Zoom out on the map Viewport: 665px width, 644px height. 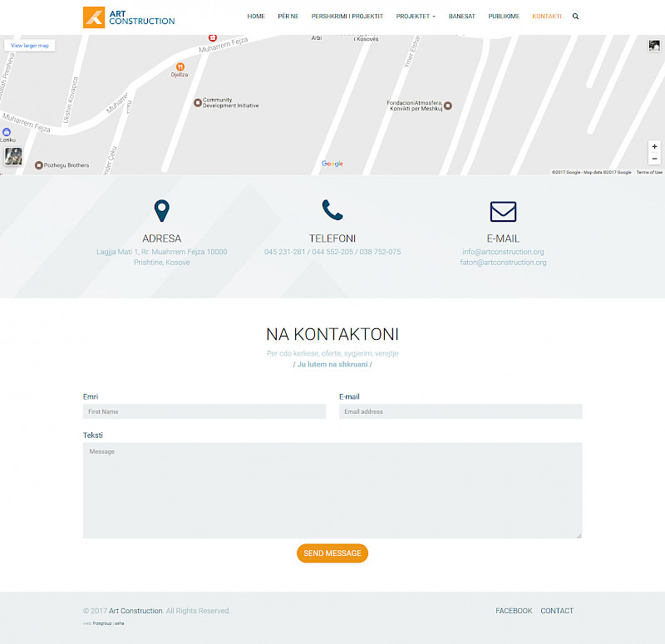point(654,159)
